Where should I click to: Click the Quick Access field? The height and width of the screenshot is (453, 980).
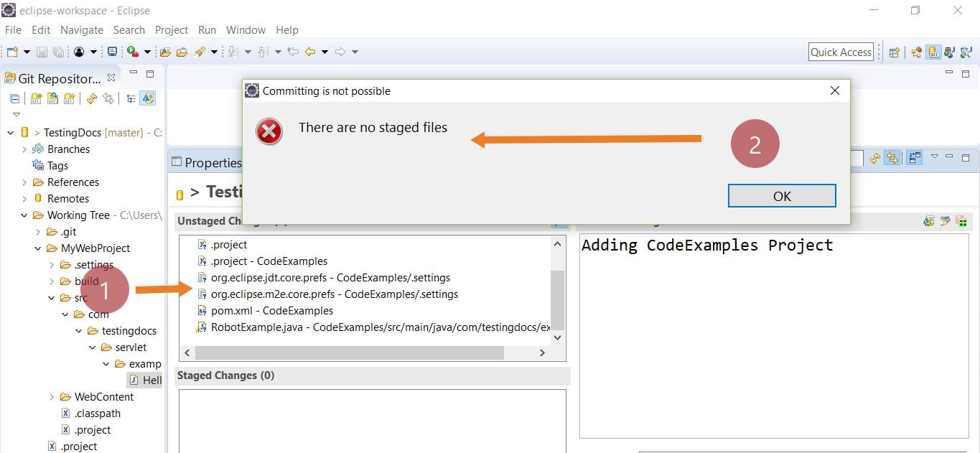(841, 51)
